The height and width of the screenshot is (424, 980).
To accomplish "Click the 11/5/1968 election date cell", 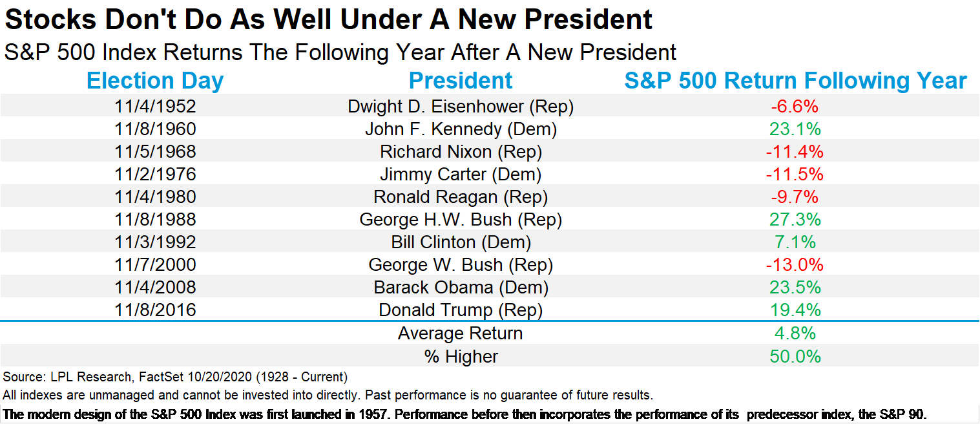I will (x=155, y=152).
